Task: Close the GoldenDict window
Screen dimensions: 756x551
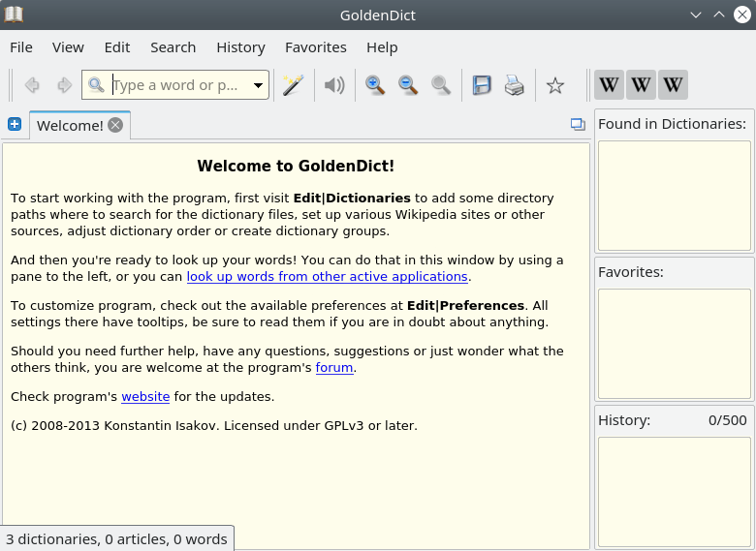Action: pyautogui.click(x=742, y=15)
